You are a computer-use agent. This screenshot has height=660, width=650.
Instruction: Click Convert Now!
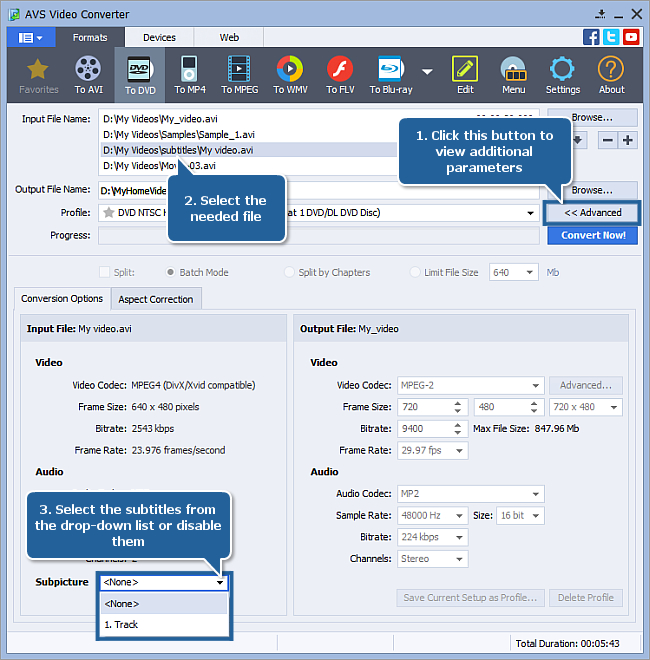[592, 235]
